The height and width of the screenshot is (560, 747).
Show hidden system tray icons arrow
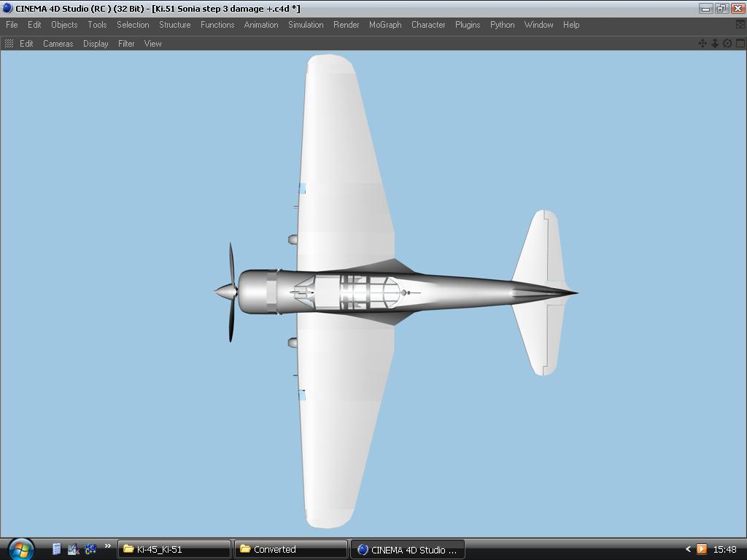coord(687,549)
